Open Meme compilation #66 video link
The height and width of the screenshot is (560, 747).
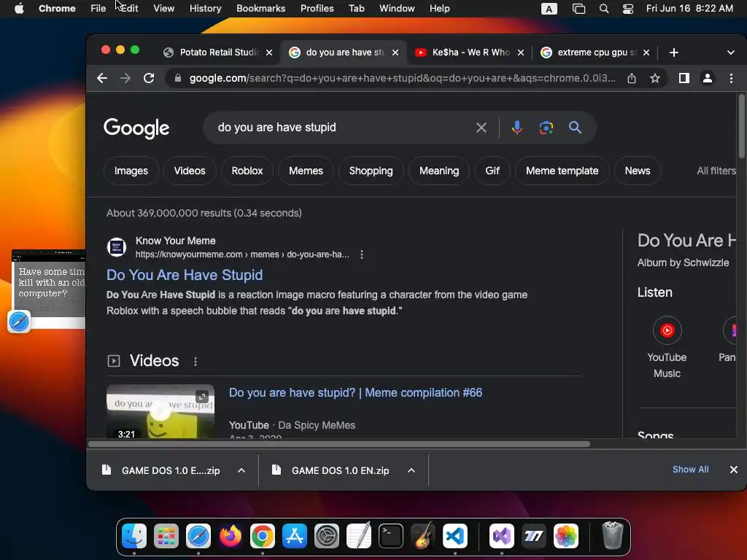355,392
